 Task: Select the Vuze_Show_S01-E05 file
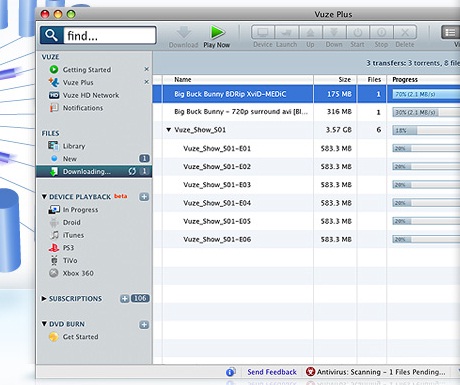217,221
